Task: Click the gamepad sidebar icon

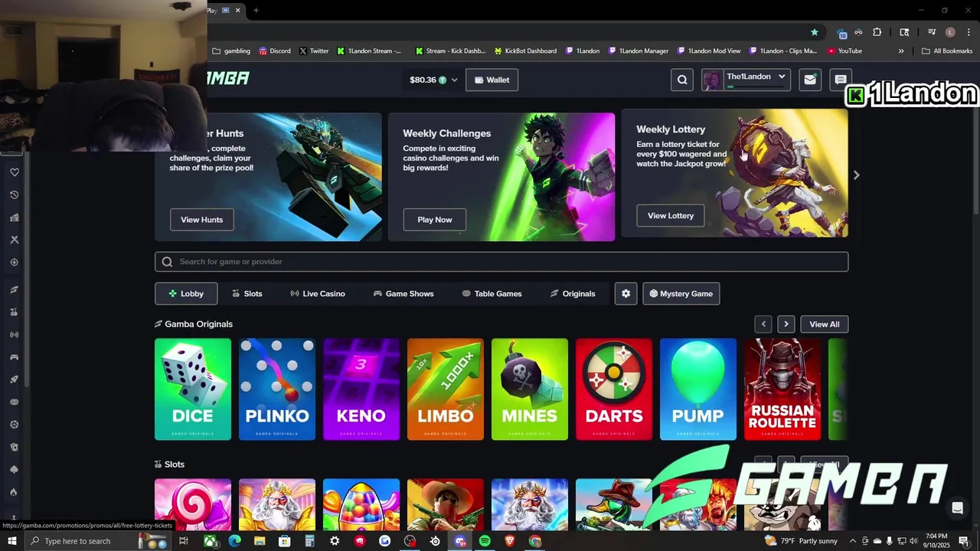Action: coord(14,357)
